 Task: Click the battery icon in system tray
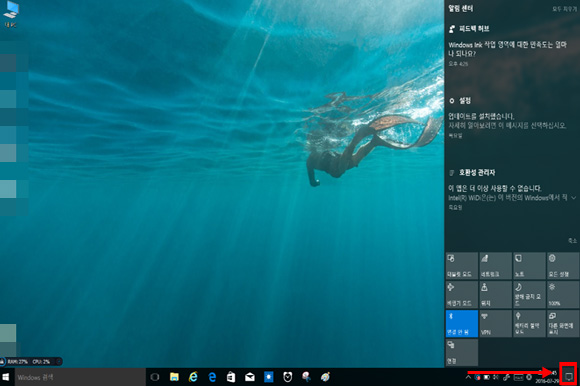pos(486,377)
